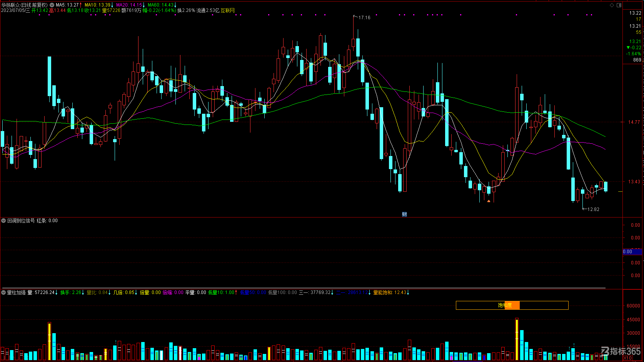This screenshot has width=644, height=362.
Task: Click the 2023/07/05/三 date readout
Action: click(x=15, y=10)
